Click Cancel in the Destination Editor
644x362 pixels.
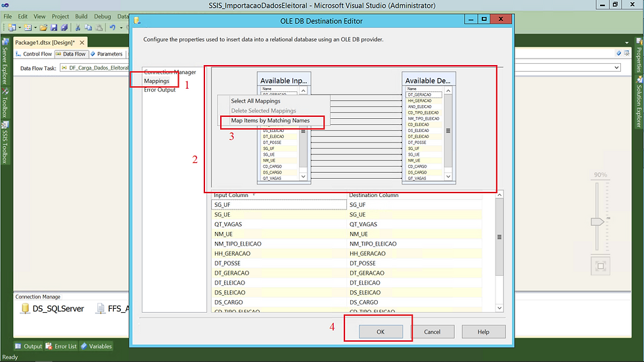[x=432, y=332]
